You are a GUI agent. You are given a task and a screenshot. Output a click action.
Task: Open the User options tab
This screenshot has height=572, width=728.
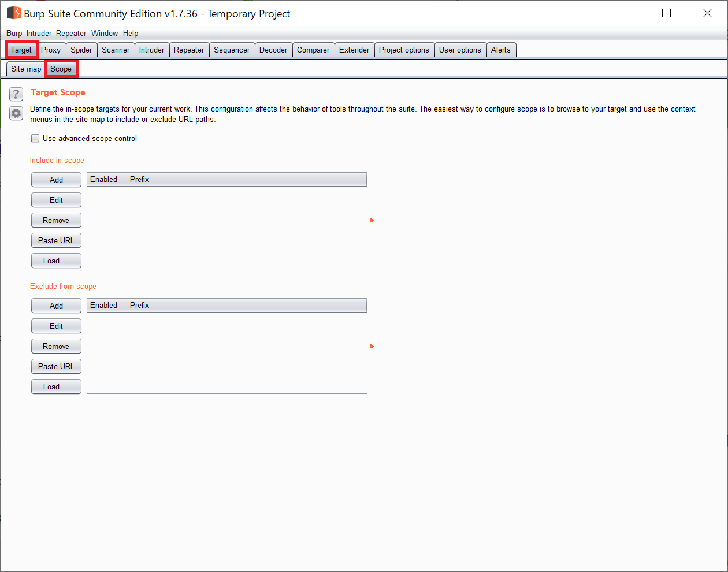[x=460, y=50]
